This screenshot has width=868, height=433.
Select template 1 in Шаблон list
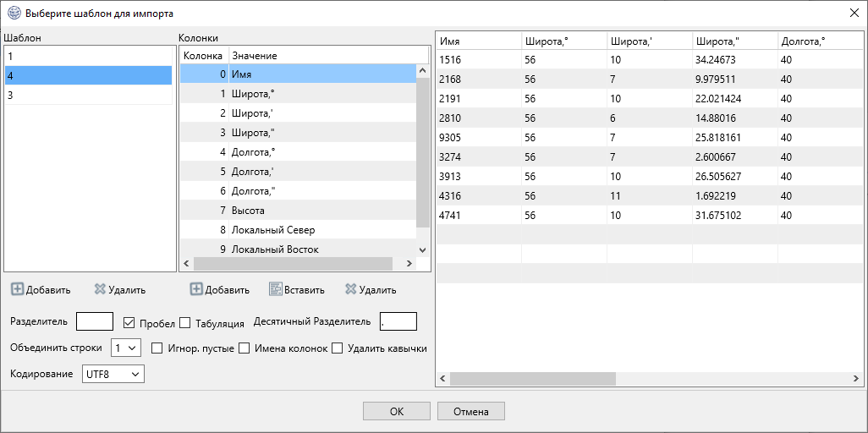click(89, 56)
